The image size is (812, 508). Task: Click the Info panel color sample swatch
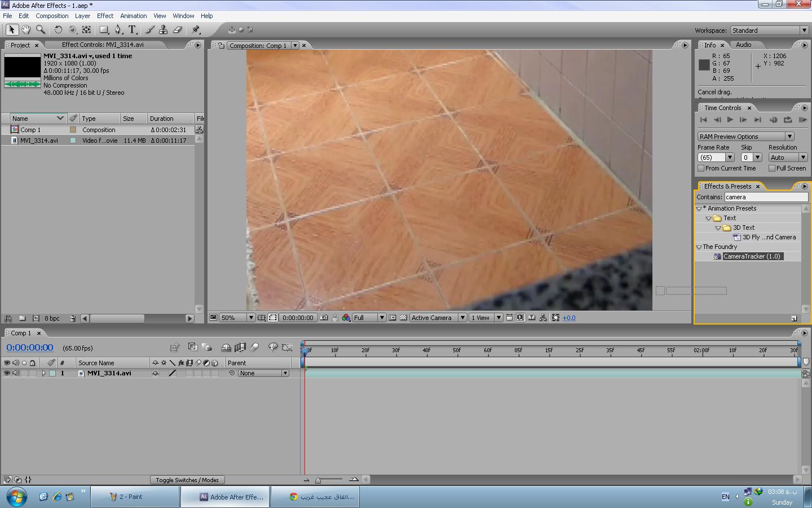tap(704, 65)
